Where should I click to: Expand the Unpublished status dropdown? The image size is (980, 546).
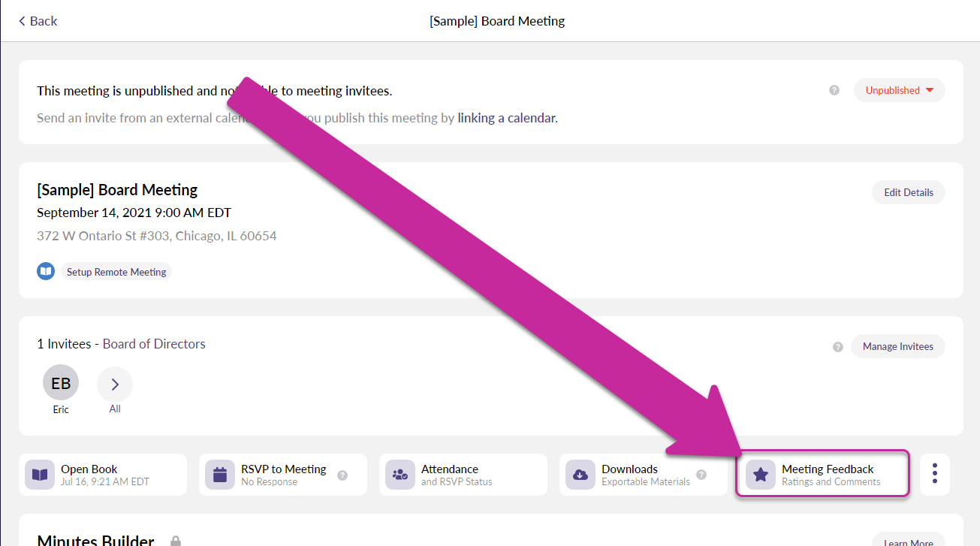pyautogui.click(x=899, y=90)
